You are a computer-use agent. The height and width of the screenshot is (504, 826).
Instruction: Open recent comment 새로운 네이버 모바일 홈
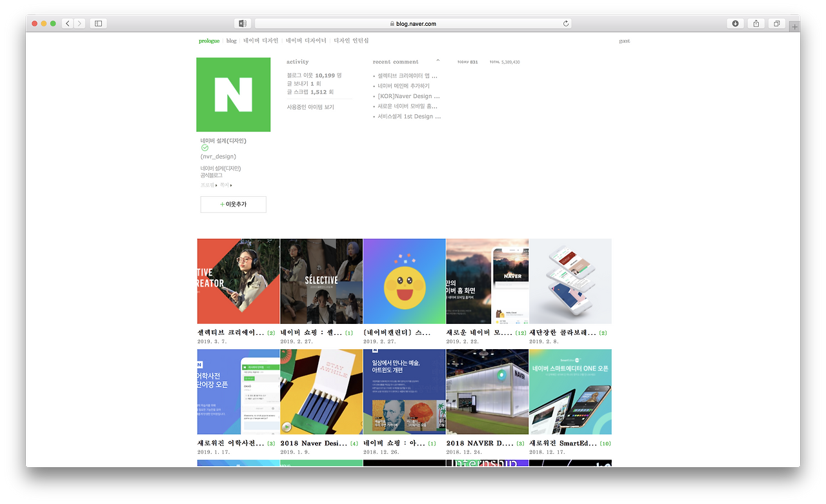pyautogui.click(x=407, y=106)
